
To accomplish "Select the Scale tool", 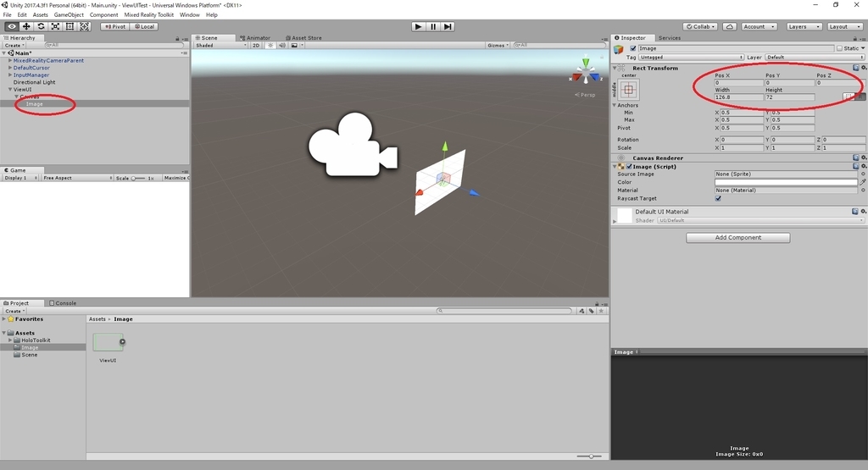I will click(55, 26).
